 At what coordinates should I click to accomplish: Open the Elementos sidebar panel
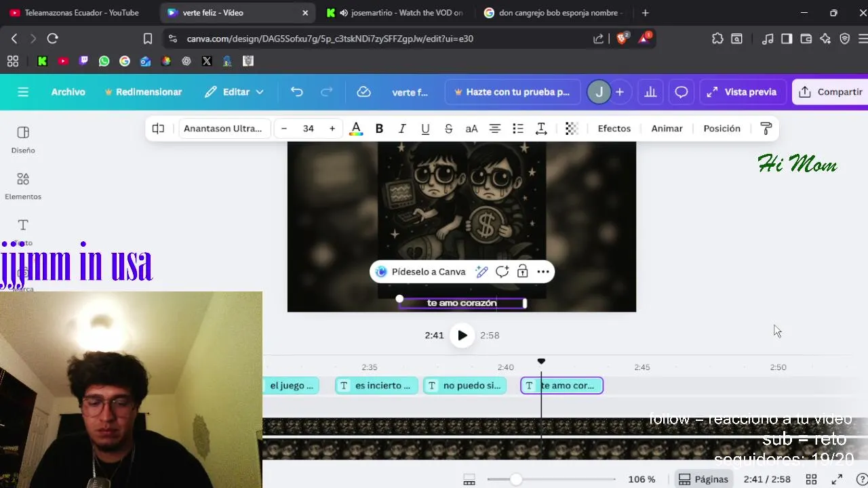[x=23, y=186]
